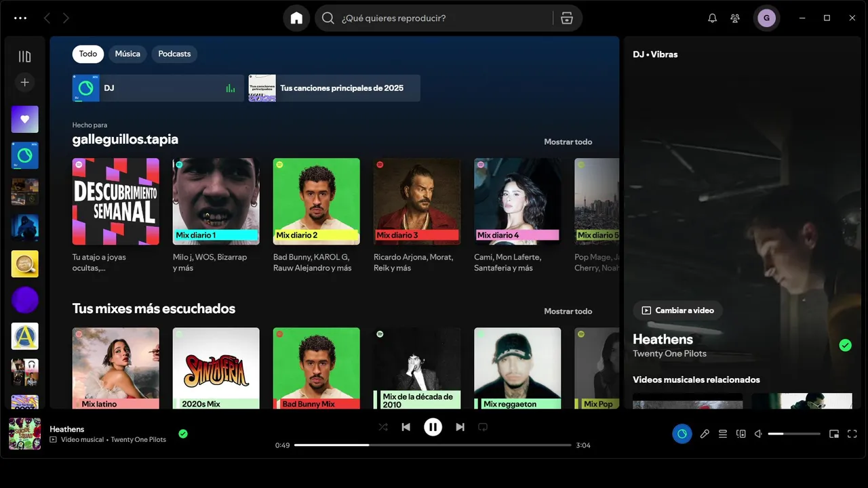Open Twenty One Pilots link in player bar

pyautogui.click(x=138, y=440)
